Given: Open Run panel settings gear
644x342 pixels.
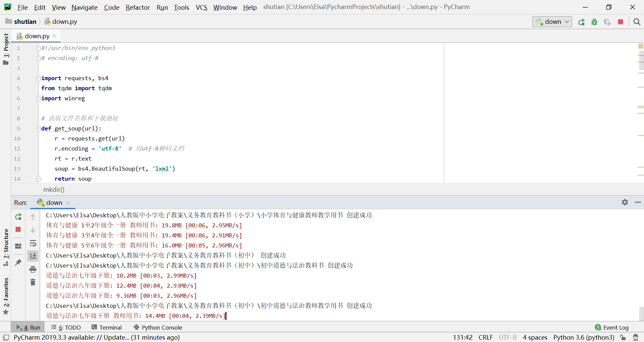Looking at the screenshot, I should click(x=625, y=202).
